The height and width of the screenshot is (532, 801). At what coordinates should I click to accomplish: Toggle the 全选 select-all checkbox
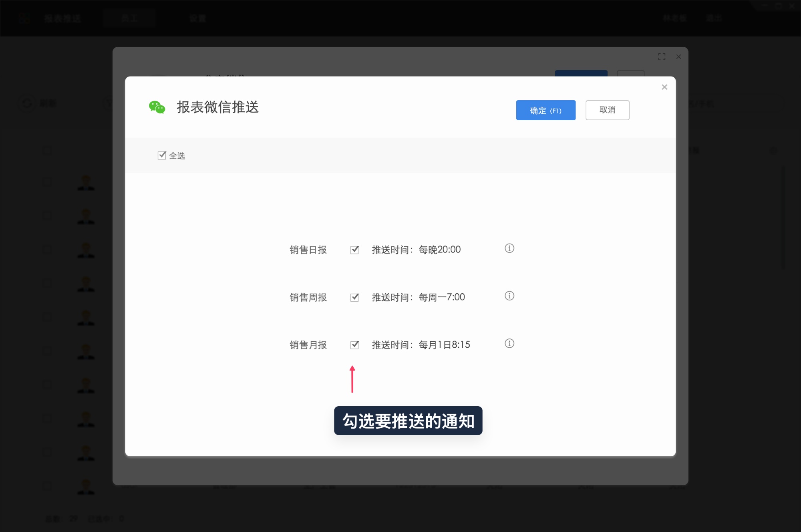tap(162, 155)
